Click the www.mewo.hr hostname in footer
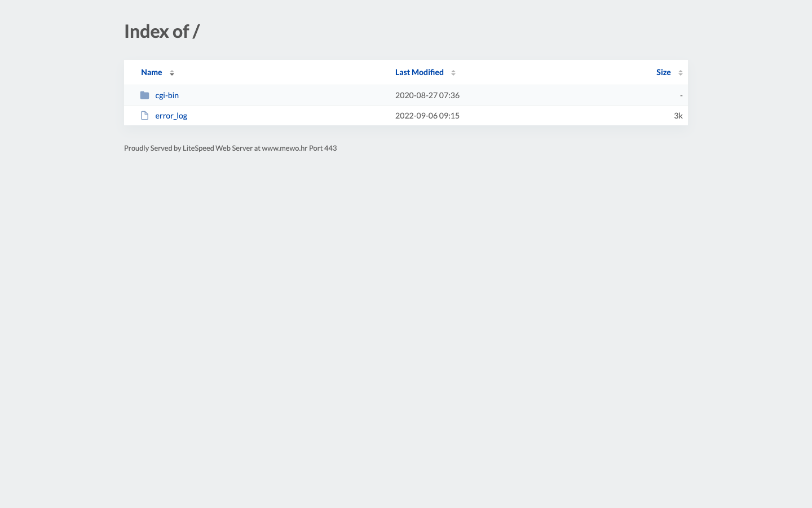This screenshot has width=812, height=508. [285, 148]
